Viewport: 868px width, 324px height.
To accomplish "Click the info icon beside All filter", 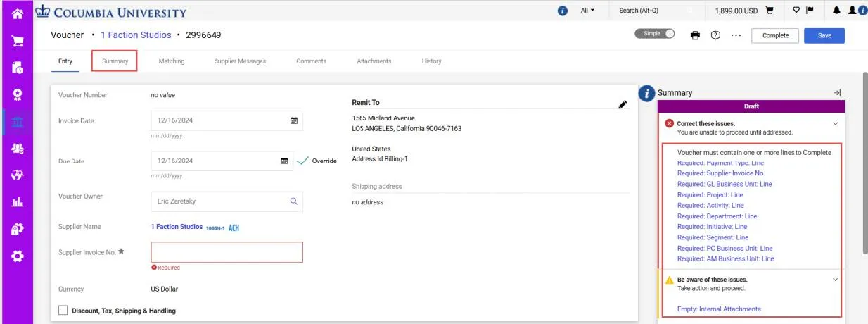I will 562,11.
